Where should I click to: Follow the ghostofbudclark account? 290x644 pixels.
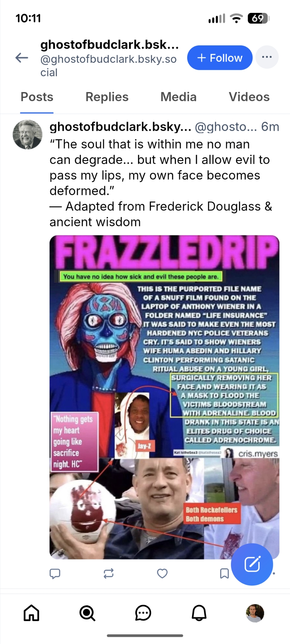click(220, 58)
